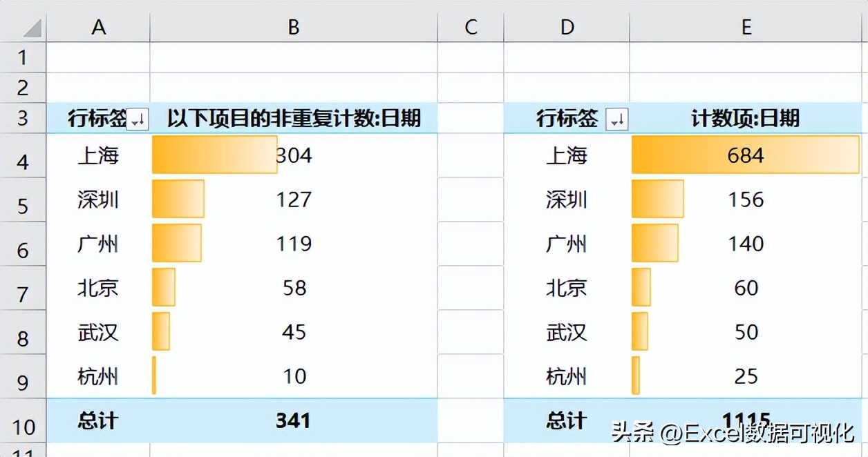Open the row label filter dropdown in column D
This screenshot has width=868, height=457.
pos(617,119)
